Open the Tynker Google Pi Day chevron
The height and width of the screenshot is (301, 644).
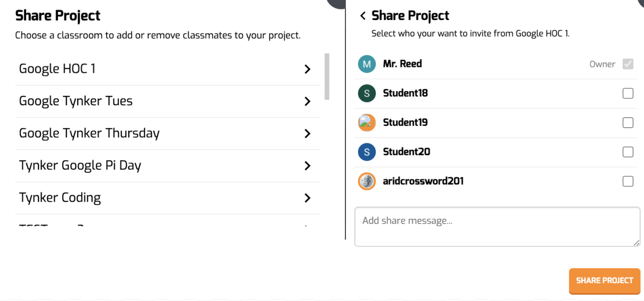[307, 166]
